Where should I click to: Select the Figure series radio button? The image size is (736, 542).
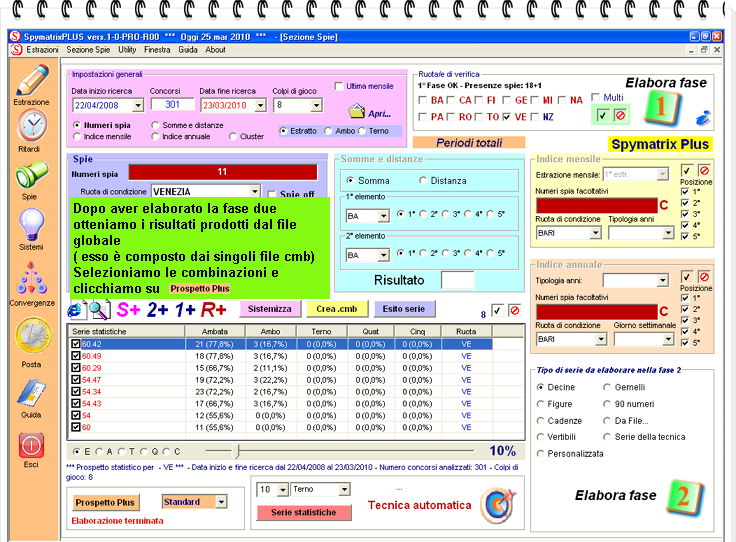click(540, 404)
